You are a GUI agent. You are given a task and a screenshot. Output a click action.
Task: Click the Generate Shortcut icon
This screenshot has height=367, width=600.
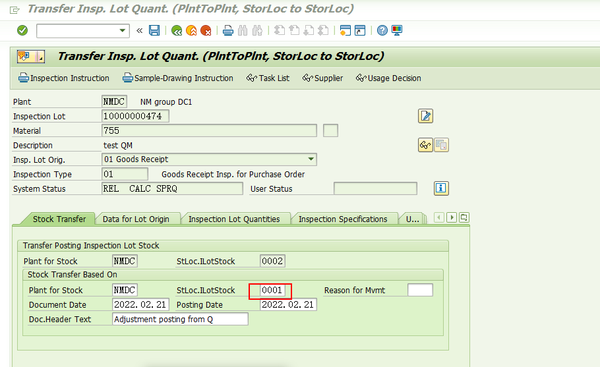pos(360,30)
